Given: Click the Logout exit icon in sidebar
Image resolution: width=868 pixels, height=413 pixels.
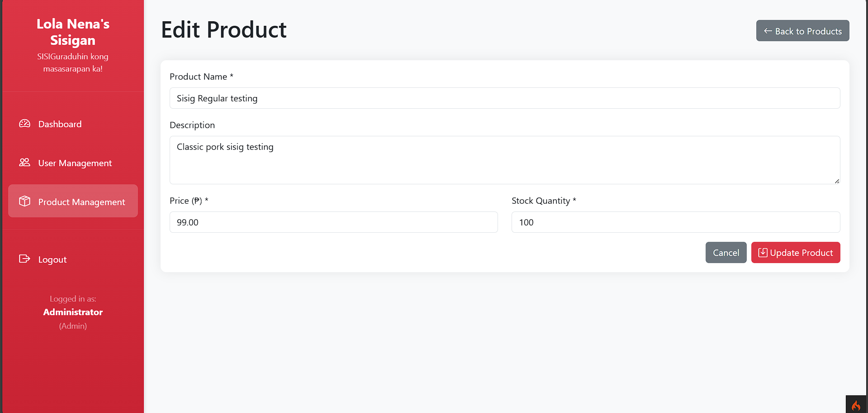Looking at the screenshot, I should pos(24,259).
